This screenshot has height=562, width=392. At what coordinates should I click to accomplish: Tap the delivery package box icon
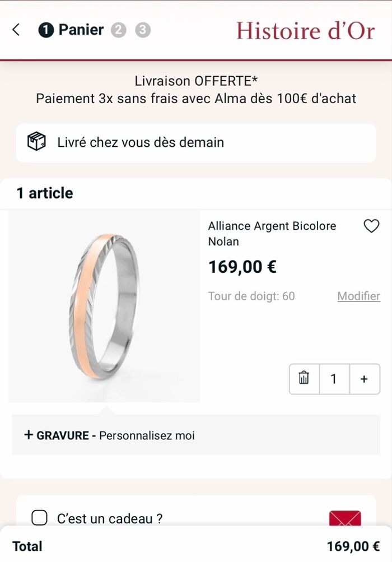pyautogui.click(x=37, y=142)
